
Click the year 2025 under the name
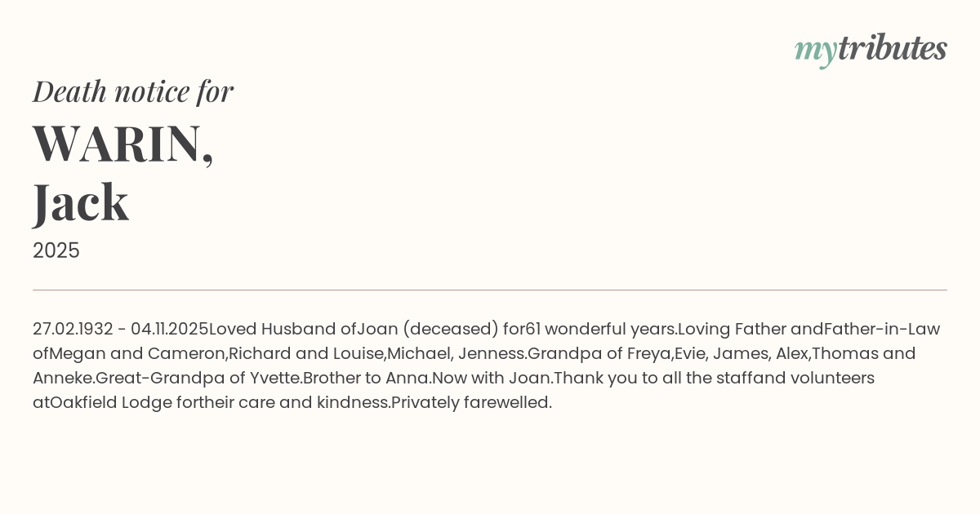56,250
